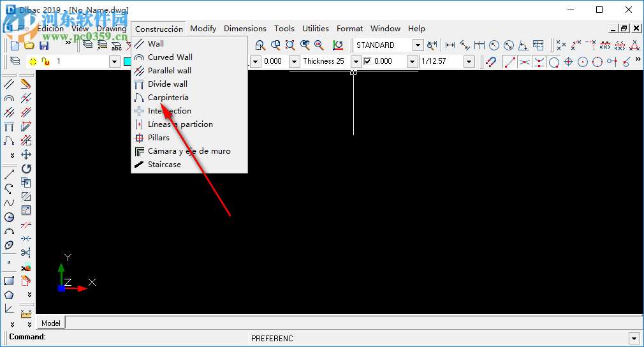This screenshot has width=644, height=347.
Task: Click the zoom previous magnifier icon
Action: point(305,45)
